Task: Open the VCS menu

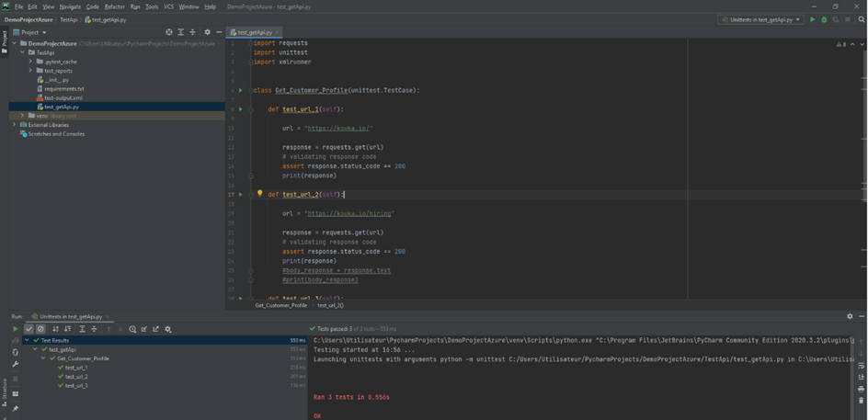Action: (168, 6)
